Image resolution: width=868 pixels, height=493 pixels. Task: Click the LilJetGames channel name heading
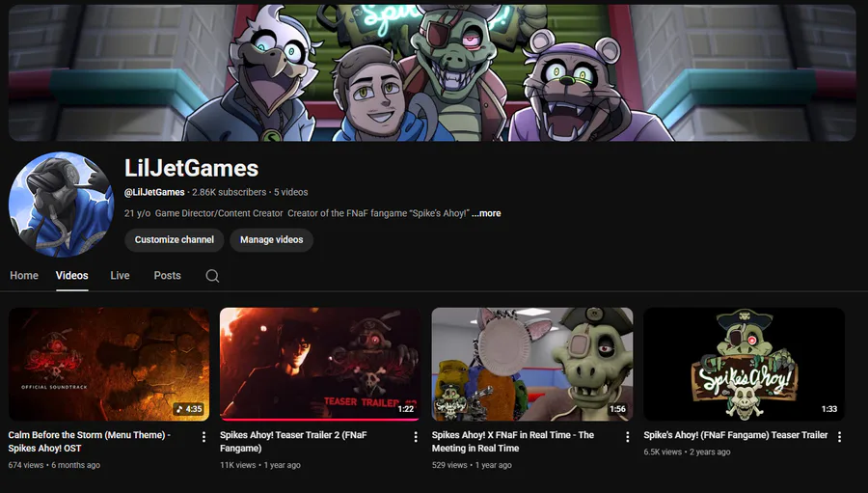coord(192,169)
